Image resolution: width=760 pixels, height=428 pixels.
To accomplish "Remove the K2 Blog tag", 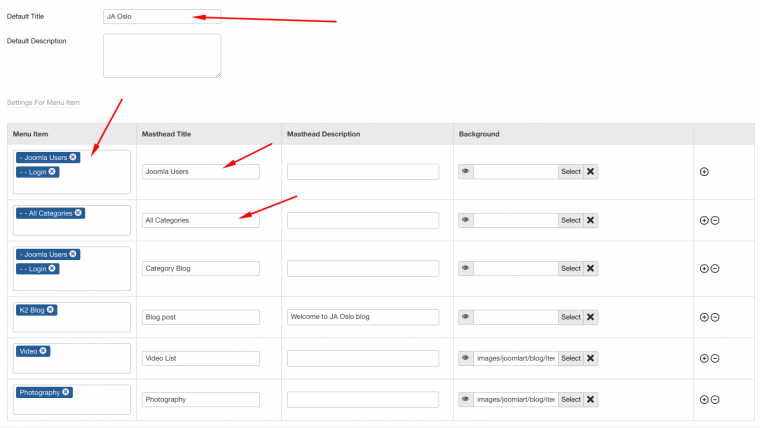I will click(51, 310).
